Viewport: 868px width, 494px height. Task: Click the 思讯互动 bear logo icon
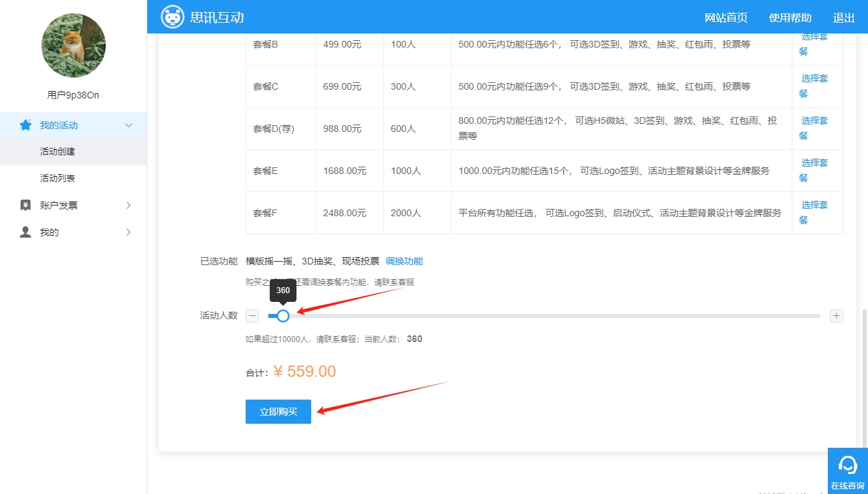click(172, 17)
